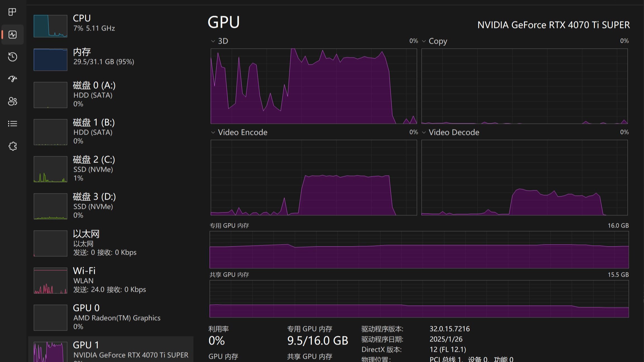This screenshot has width=644, height=362.
Task: Open the Details list icon
Action: [x=12, y=124]
